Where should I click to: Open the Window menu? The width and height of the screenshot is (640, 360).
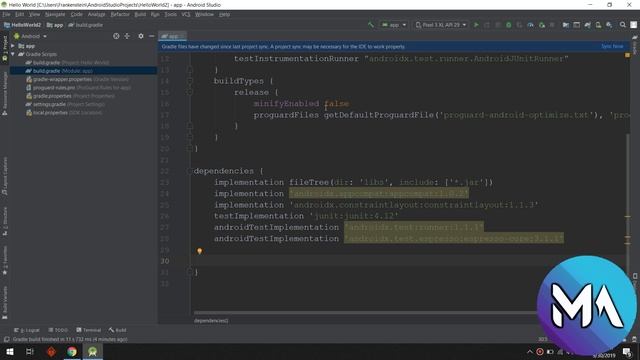[204, 14]
